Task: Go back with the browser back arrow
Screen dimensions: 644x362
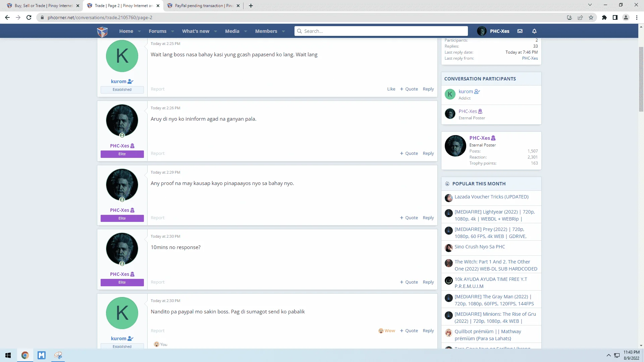Action: (7, 17)
